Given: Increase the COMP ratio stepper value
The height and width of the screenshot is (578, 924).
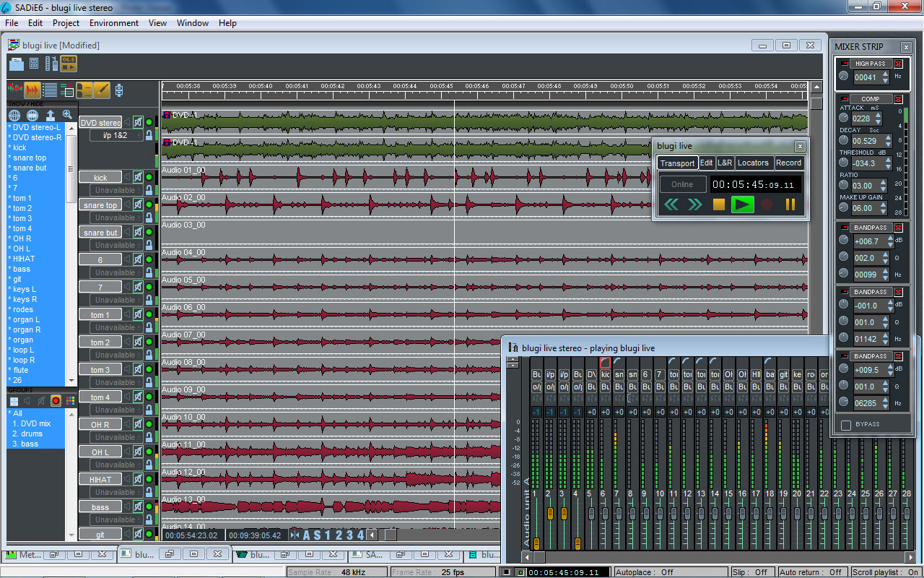Looking at the screenshot, I should (x=883, y=183).
